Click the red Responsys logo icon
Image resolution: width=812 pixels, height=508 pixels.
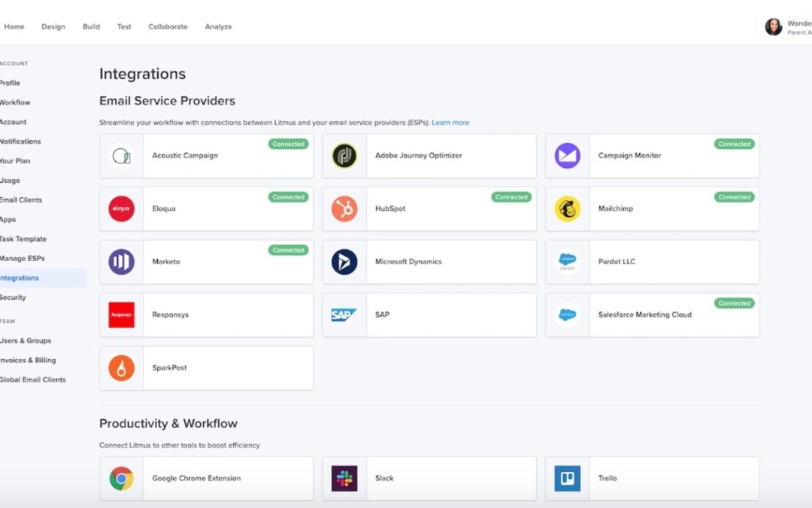tap(121, 315)
